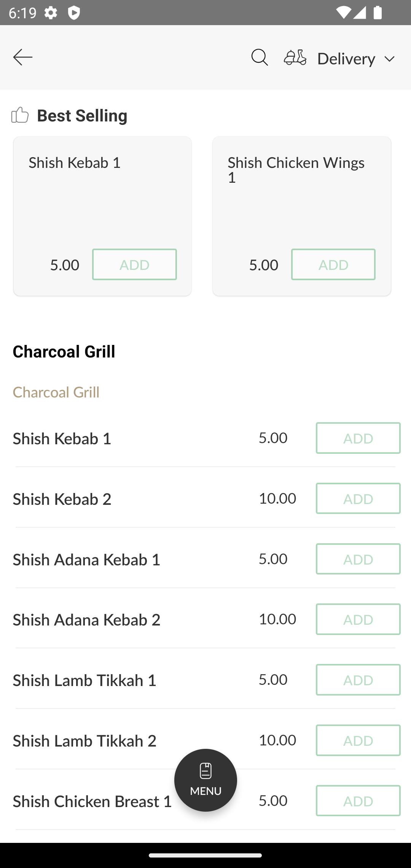Click the Best Selling thumbs-up icon
Viewport: 411px width, 868px height.
[x=20, y=115]
